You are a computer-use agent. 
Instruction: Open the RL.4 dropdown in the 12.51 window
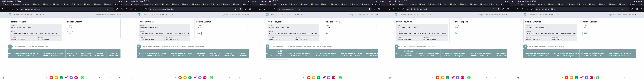pos(422,15)
